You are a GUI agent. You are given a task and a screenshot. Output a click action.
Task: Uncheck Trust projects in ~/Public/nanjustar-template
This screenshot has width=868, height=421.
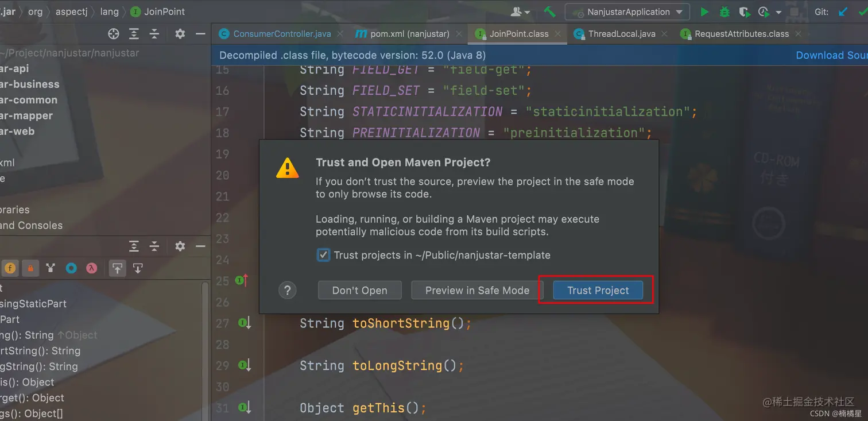click(x=324, y=255)
